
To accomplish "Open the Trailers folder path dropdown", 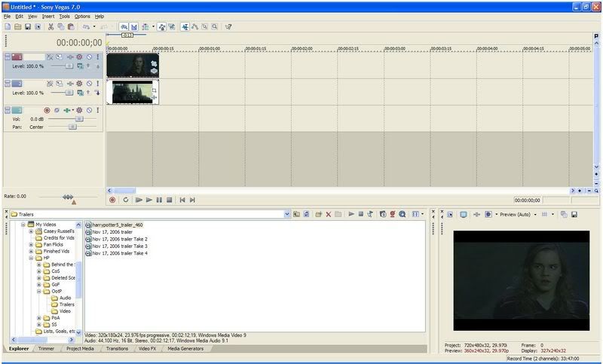I will [287, 214].
